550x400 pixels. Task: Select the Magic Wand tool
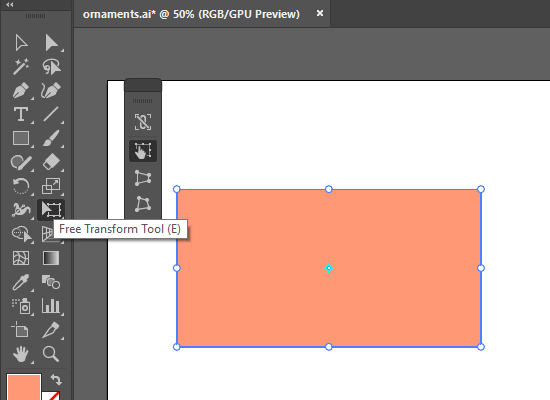(21, 67)
